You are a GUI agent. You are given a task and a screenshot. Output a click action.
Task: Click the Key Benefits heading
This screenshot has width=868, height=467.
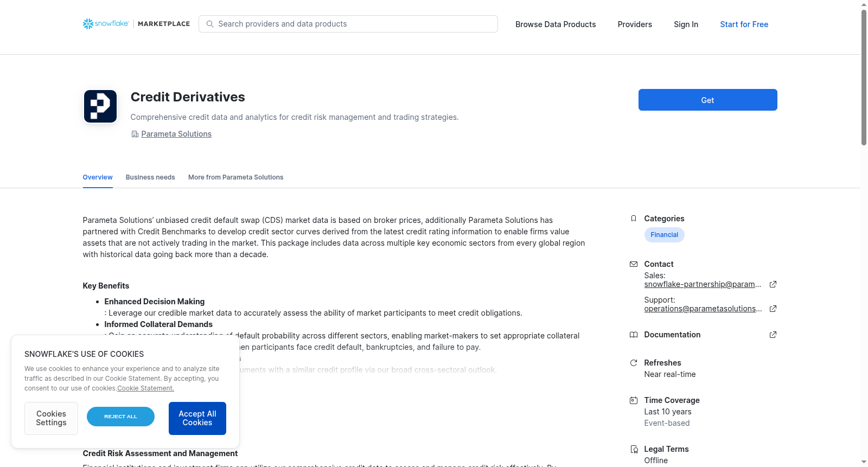click(106, 286)
